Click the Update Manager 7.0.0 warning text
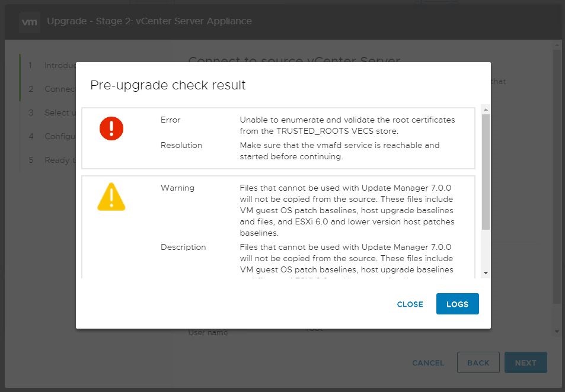Screen dimensions: 565x392 coord(347,210)
